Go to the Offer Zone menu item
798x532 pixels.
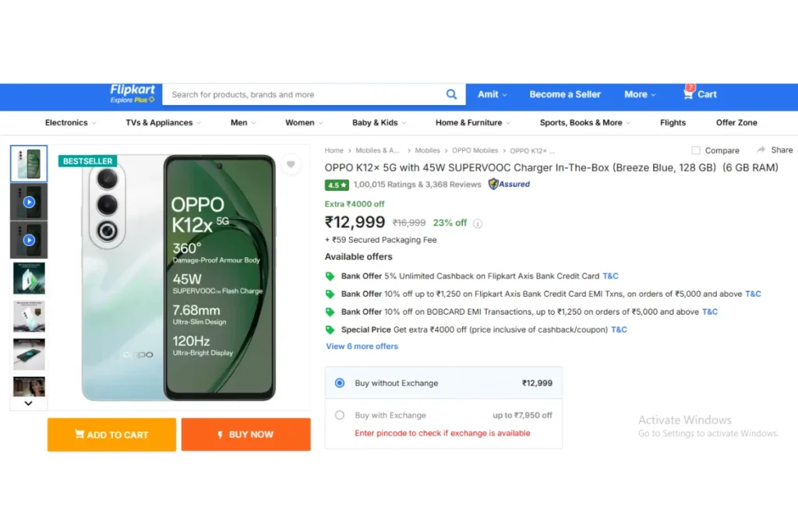pos(736,122)
